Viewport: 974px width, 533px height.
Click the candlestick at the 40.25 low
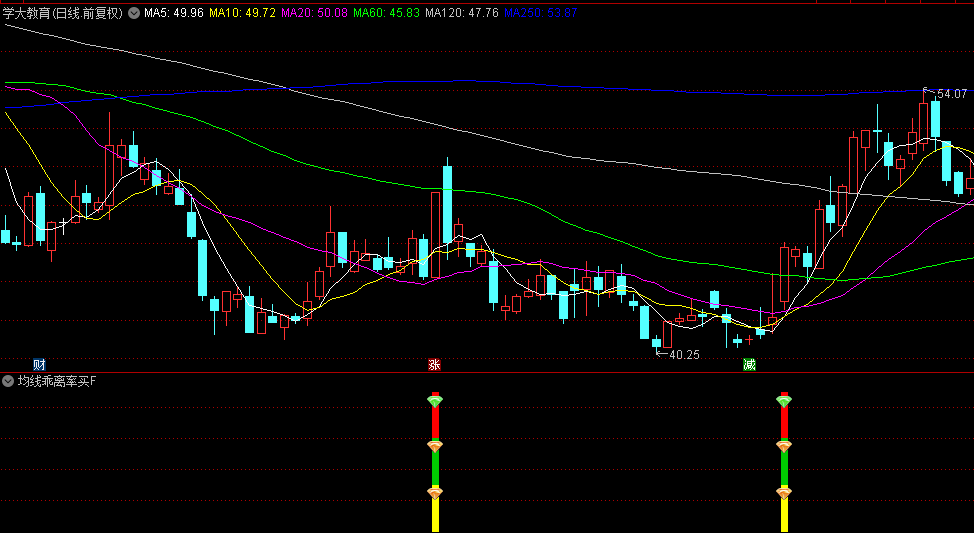656,343
